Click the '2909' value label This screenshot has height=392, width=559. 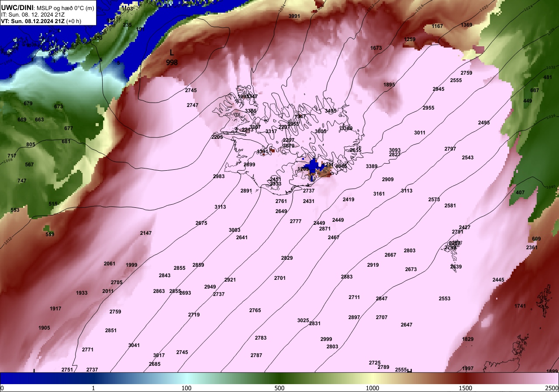click(x=388, y=179)
